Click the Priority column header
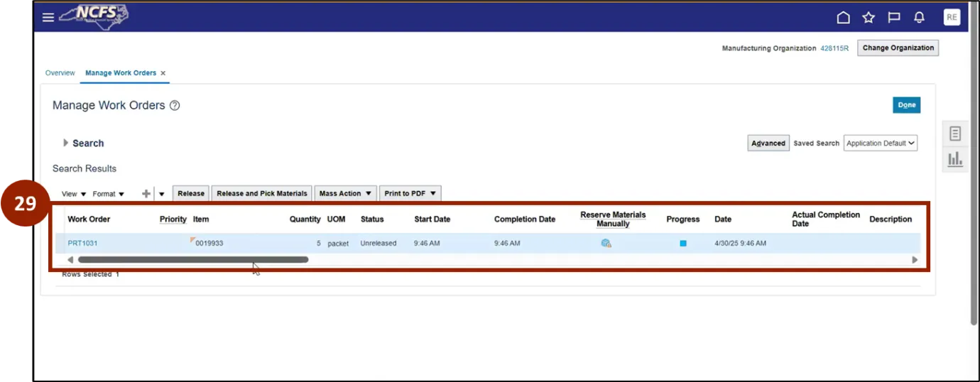The image size is (980, 382). [x=173, y=219]
